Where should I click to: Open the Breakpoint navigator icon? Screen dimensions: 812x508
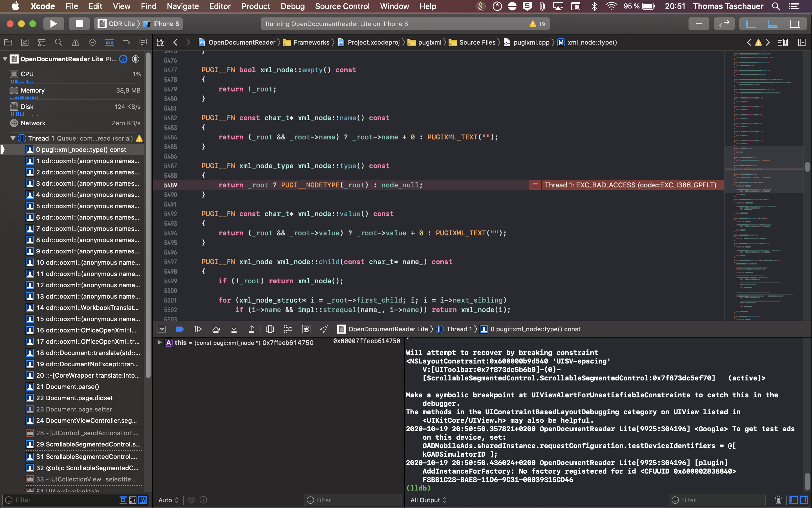[126, 42]
